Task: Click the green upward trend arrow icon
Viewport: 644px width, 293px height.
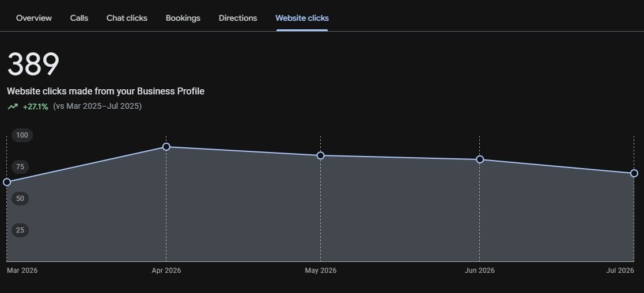Action: 13,106
